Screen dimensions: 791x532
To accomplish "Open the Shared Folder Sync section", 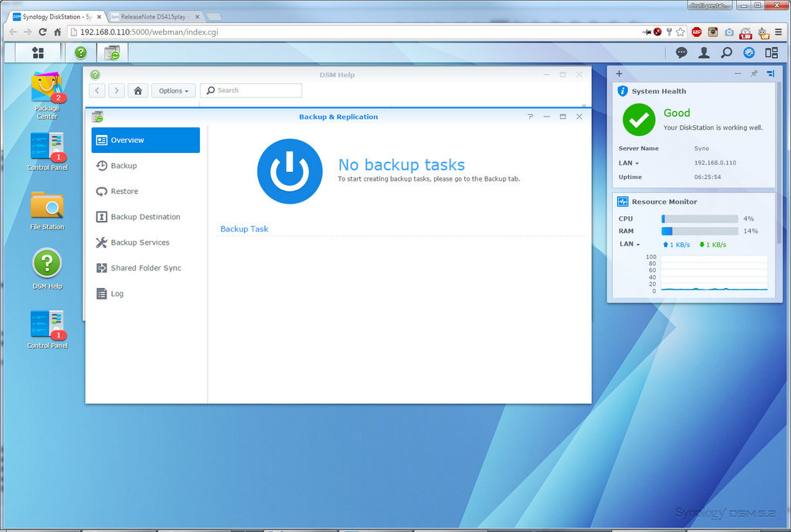I will [145, 268].
